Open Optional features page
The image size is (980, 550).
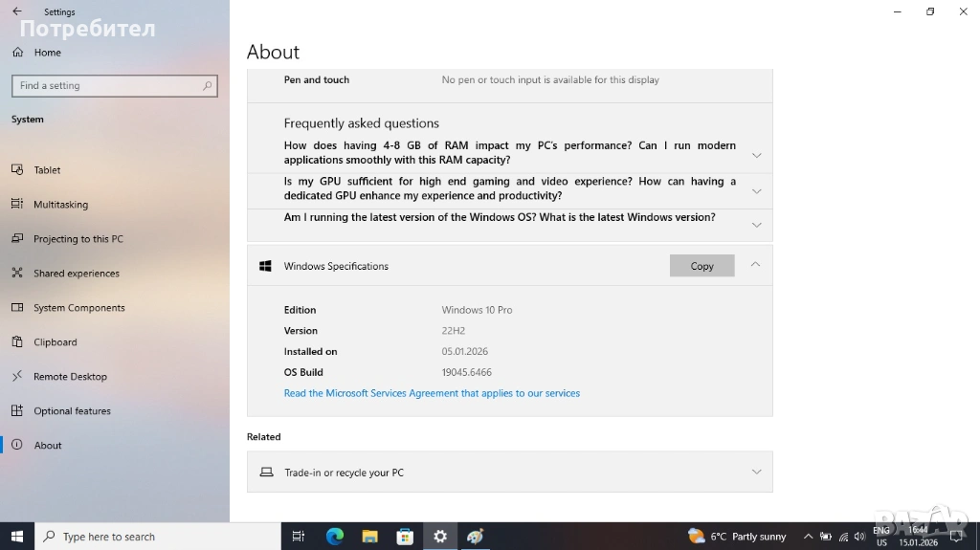pyautogui.click(x=72, y=411)
